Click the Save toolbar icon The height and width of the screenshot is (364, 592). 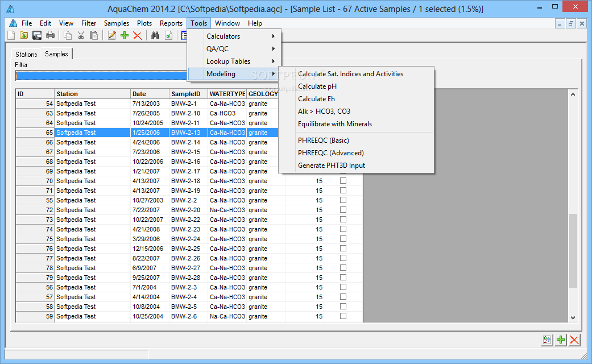point(37,35)
